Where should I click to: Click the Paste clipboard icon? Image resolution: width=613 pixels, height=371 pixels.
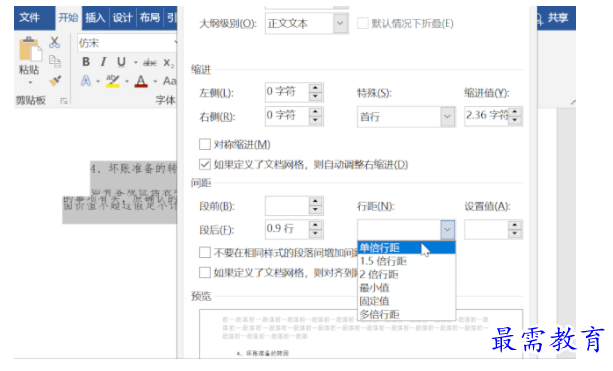pyautogui.click(x=29, y=49)
